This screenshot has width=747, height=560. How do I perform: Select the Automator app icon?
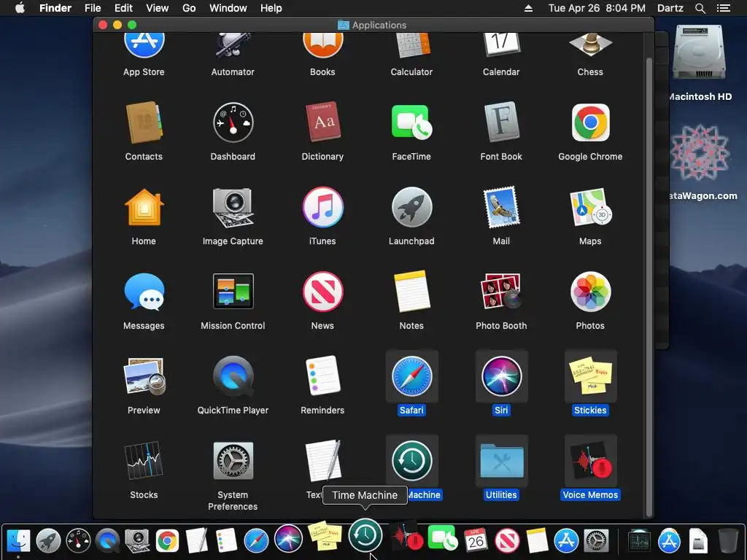click(233, 46)
